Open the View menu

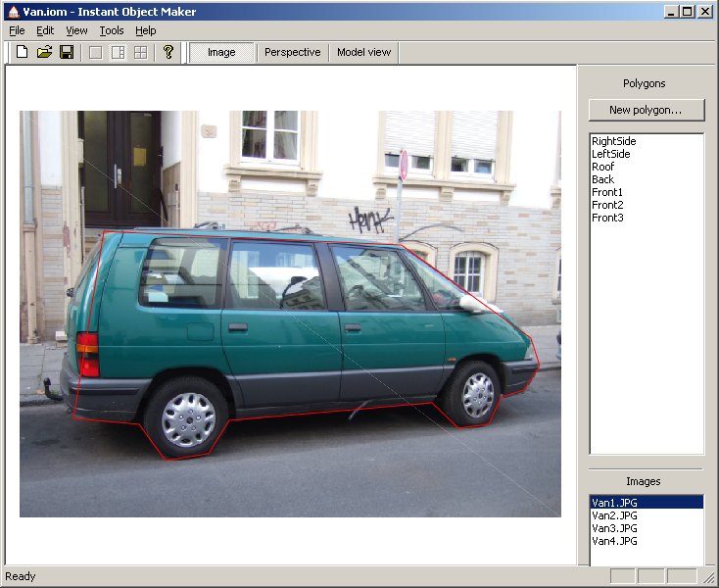76,30
